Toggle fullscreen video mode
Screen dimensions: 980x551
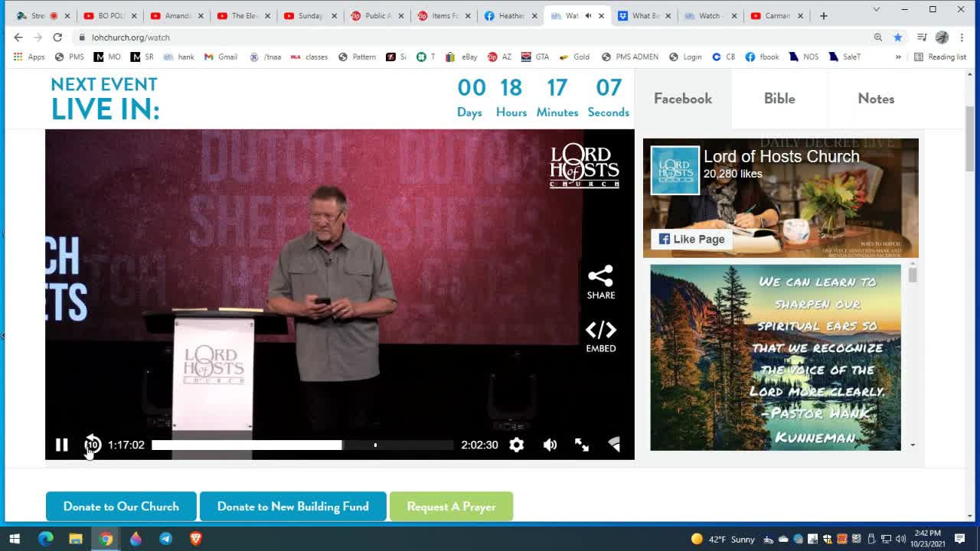[582, 445]
